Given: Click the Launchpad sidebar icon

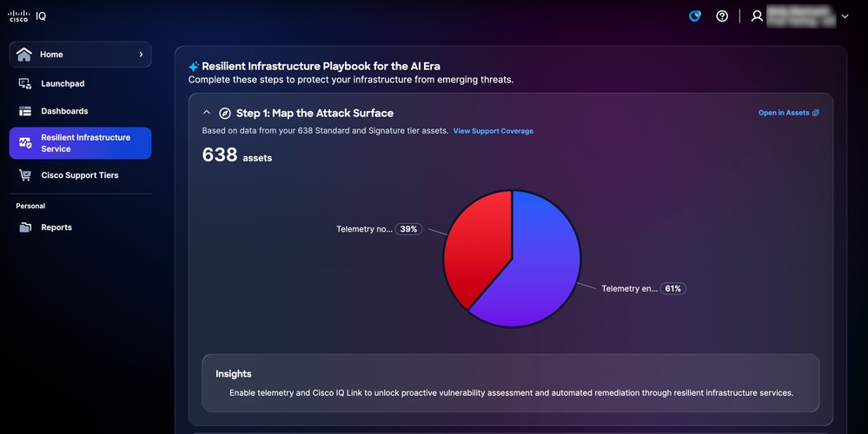Looking at the screenshot, I should [25, 83].
